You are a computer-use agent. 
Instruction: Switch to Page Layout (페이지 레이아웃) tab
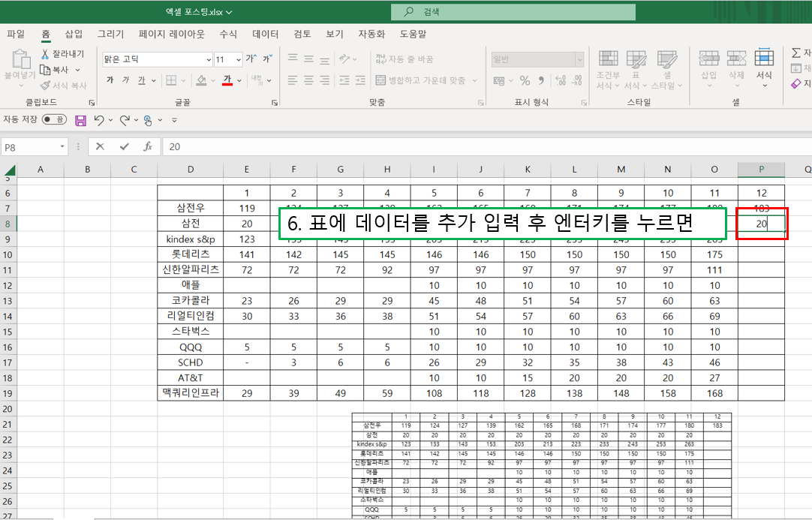click(x=171, y=35)
